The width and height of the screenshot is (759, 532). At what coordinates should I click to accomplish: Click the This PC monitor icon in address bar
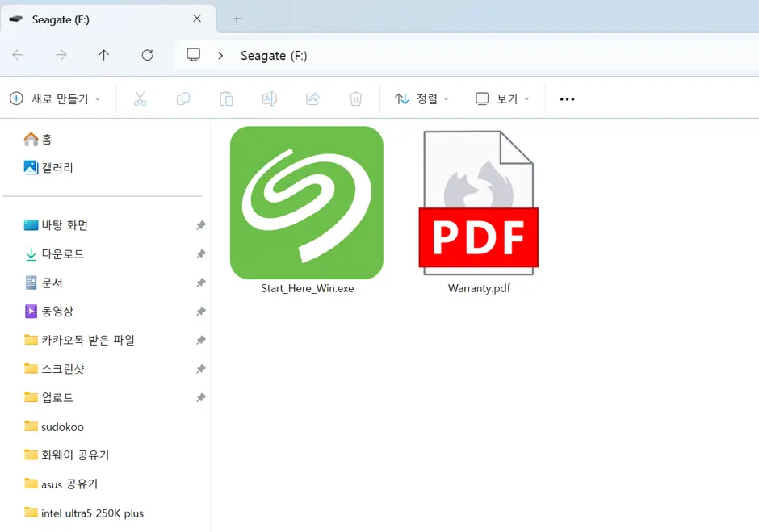coord(194,55)
